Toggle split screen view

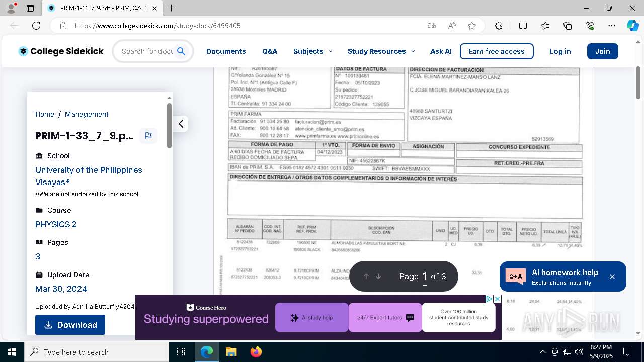[x=523, y=26]
